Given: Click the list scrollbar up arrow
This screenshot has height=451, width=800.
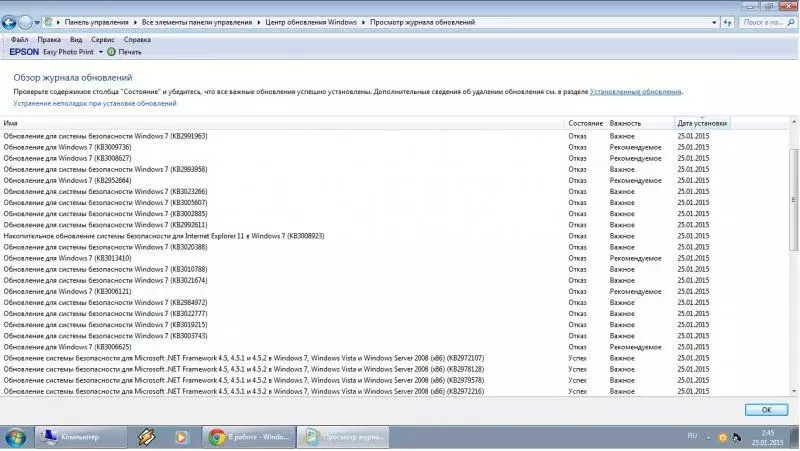Looking at the screenshot, I should click(x=794, y=122).
